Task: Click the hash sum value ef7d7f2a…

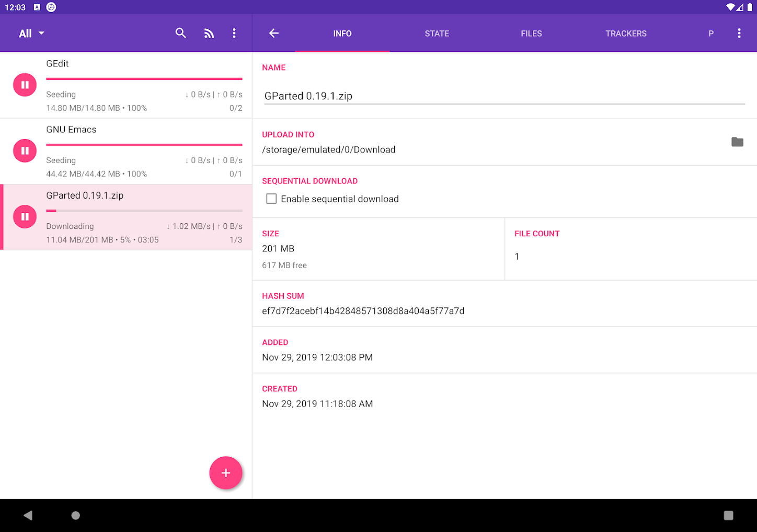Action: point(363,311)
